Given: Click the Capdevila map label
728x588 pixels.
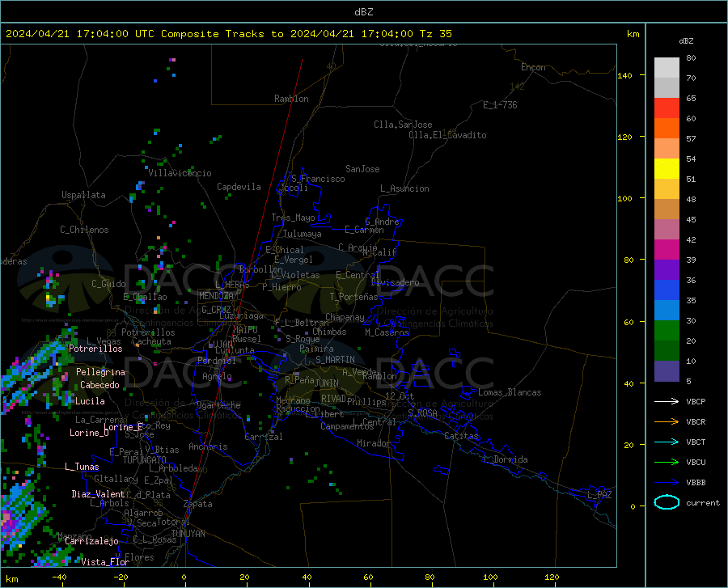Looking at the screenshot, I should 239,187.
